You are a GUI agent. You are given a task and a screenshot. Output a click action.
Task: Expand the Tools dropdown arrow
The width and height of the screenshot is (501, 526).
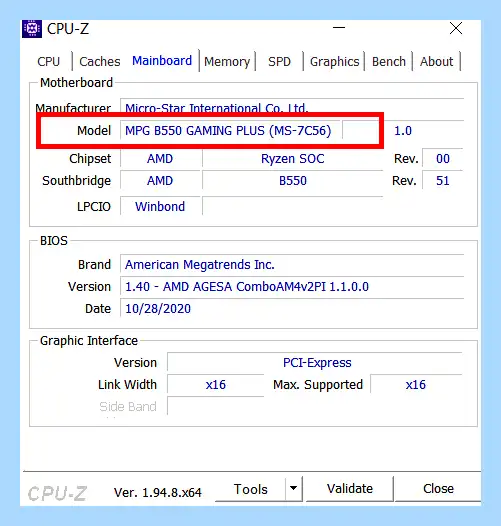click(x=294, y=488)
